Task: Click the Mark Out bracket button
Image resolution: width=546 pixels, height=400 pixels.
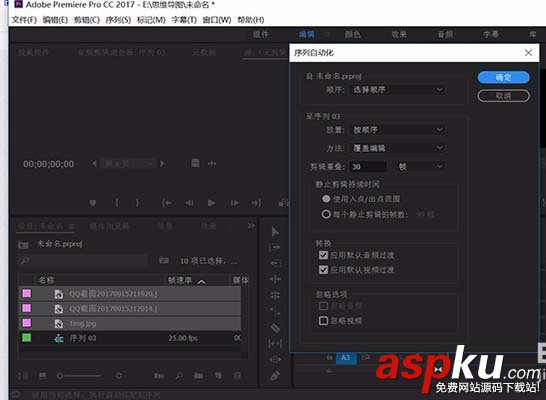Action: point(138,203)
